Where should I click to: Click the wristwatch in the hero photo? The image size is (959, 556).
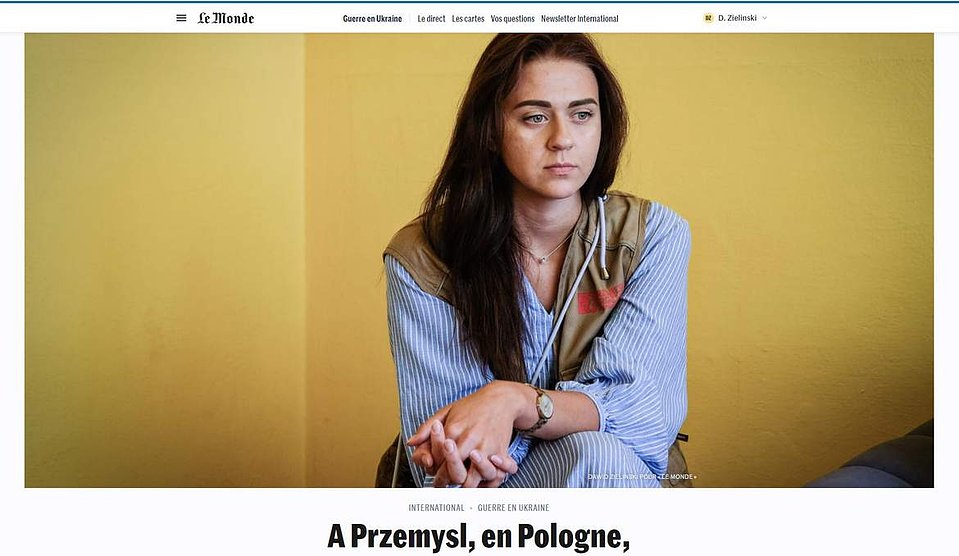pyautogui.click(x=542, y=405)
